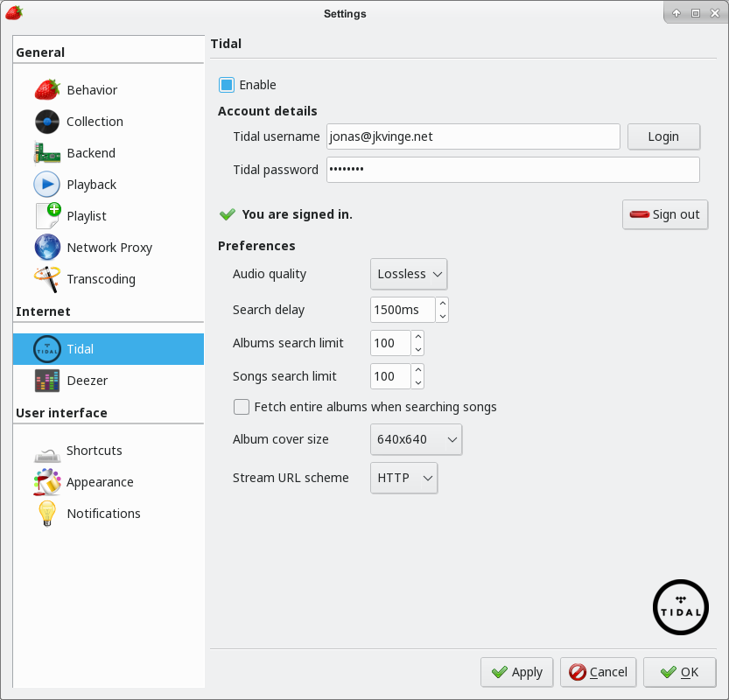Open Backend settings sound card icon
Image resolution: width=729 pixels, height=700 pixels.
47,153
